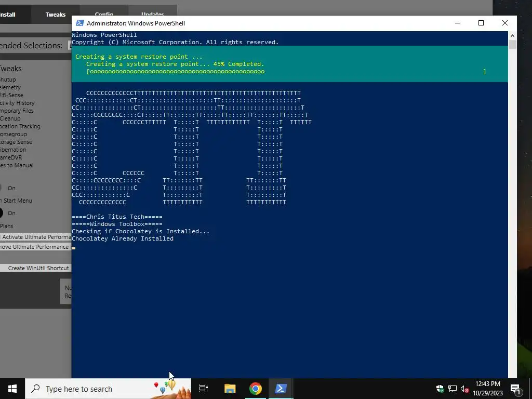
Task: Open Task View from the taskbar
Action: point(204,389)
